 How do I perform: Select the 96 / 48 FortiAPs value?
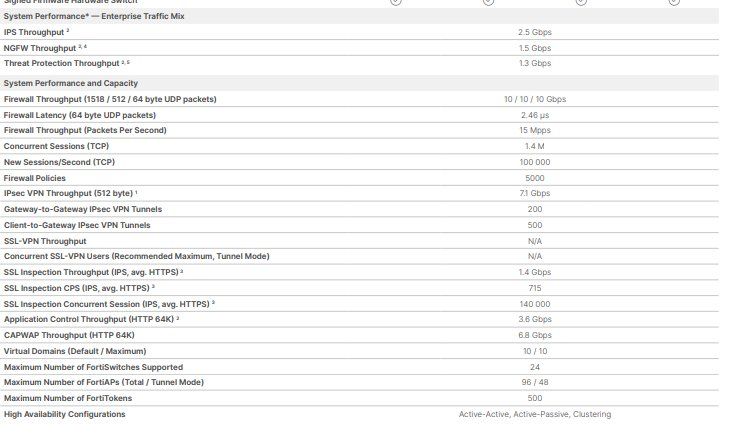535,382
